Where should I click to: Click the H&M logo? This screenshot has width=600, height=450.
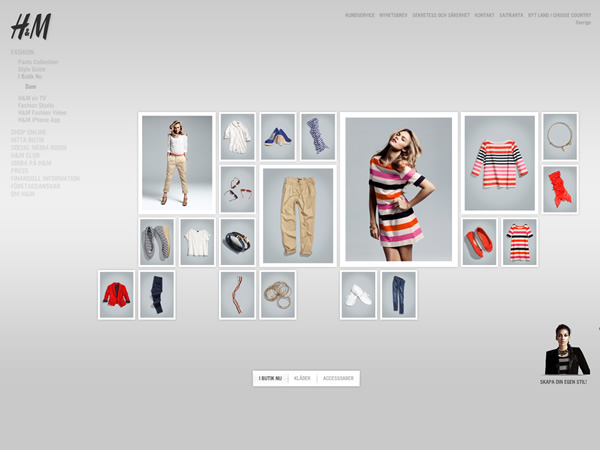pos(30,27)
